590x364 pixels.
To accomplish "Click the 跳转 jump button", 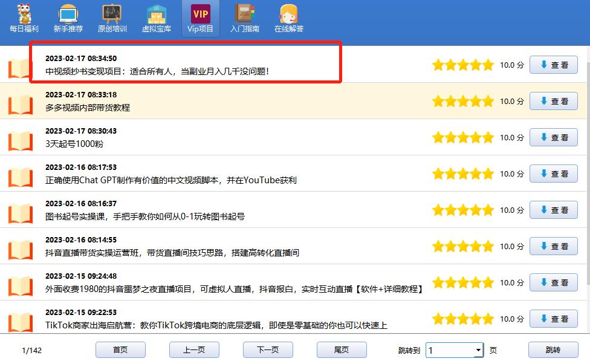I will pos(553,349).
